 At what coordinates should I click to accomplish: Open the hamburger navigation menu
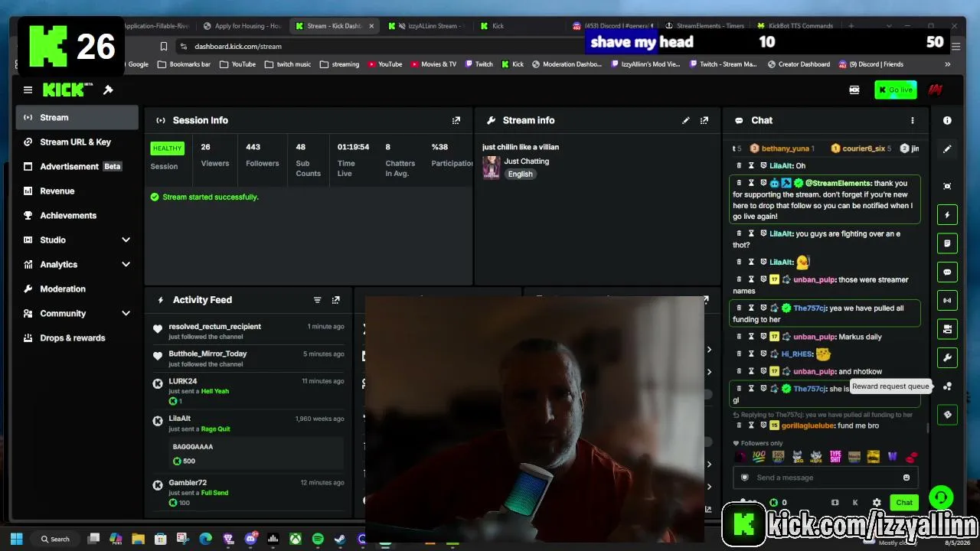[x=28, y=90]
